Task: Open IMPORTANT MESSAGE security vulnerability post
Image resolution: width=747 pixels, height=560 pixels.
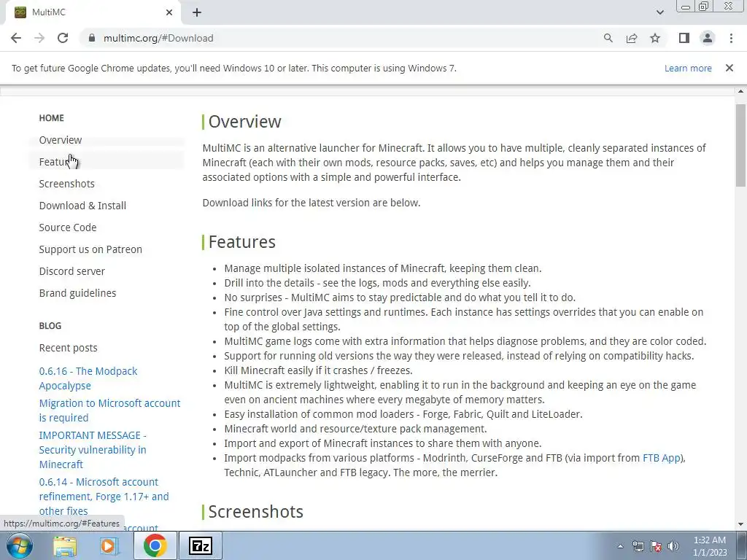Action: pos(93,449)
